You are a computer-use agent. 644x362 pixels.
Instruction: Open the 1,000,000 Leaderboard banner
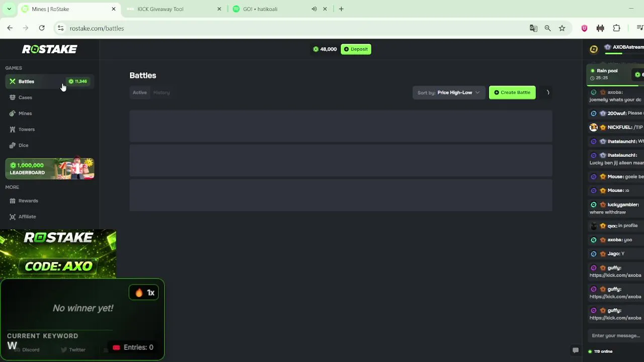pos(49,168)
